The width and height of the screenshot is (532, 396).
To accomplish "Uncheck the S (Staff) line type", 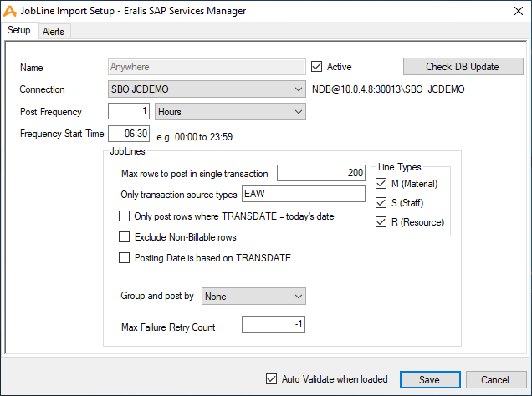I will coord(382,203).
